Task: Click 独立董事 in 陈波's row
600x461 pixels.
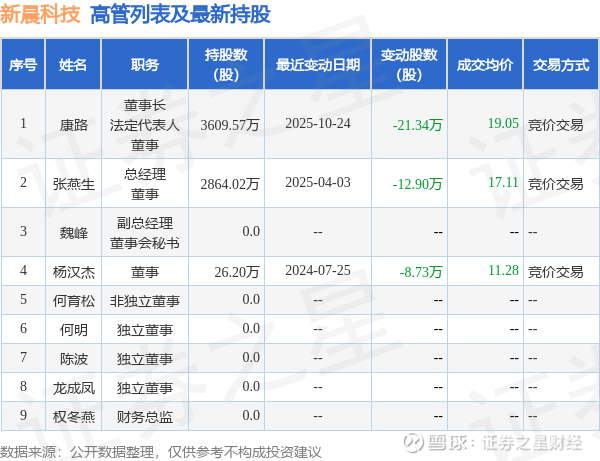Action: pyautogui.click(x=145, y=359)
